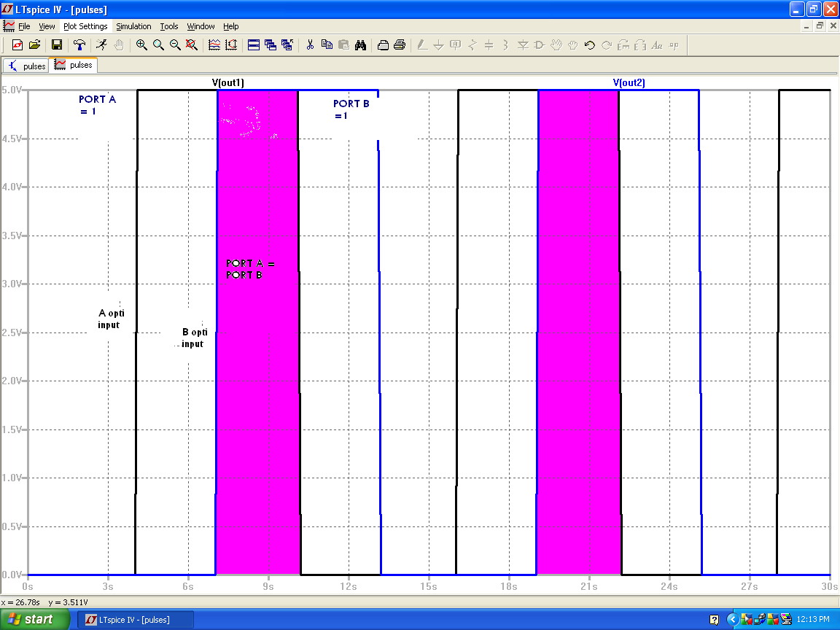
Task: Click the Mirror component icon
Action: click(639, 45)
